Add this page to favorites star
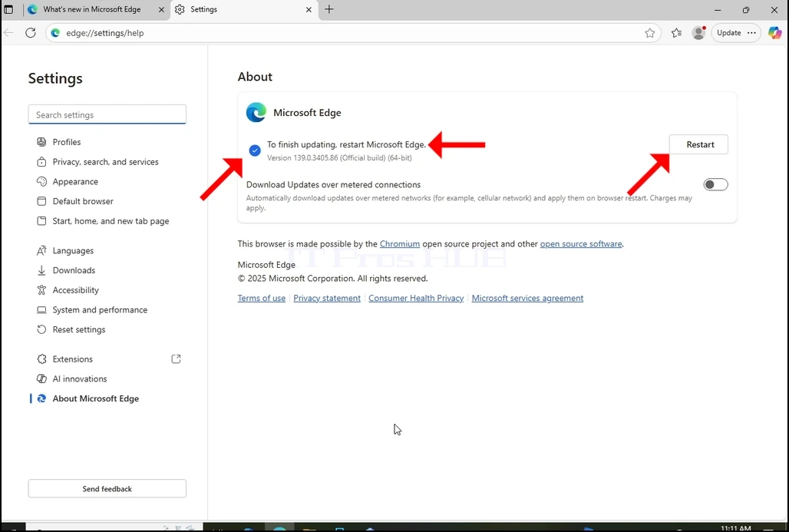The width and height of the screenshot is (789, 532). [x=649, y=33]
